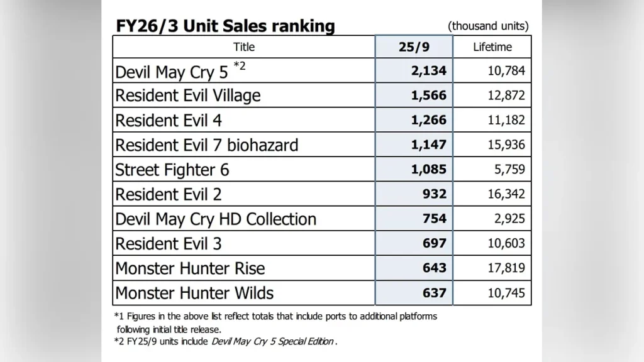Screen dimensions: 644x362
Task: Click the Lifetime column header
Action: point(492,47)
